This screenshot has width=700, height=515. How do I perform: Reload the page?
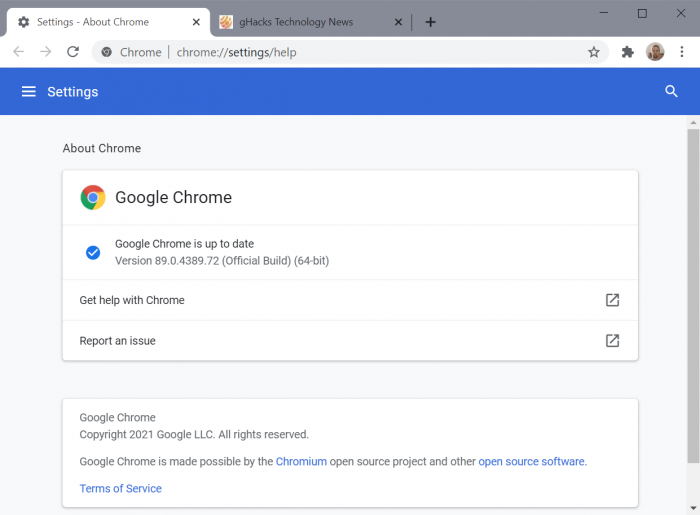(72, 52)
